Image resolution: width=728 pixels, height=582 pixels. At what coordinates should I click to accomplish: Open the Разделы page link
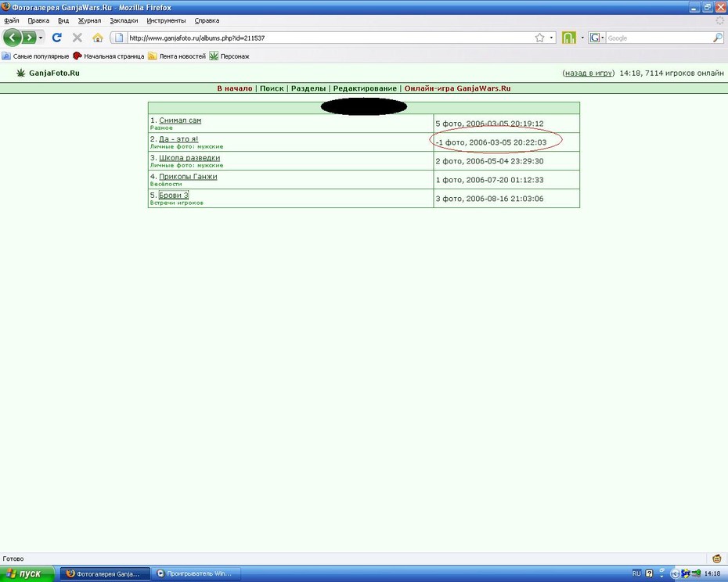pos(308,88)
